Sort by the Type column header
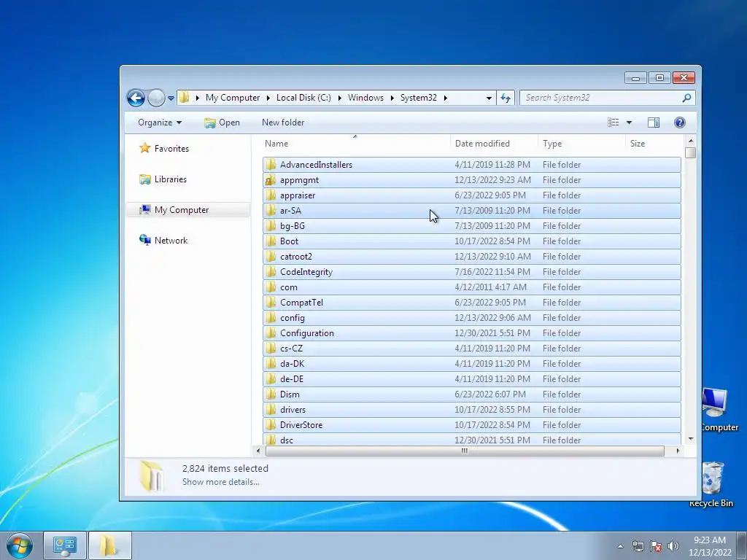 [581, 144]
